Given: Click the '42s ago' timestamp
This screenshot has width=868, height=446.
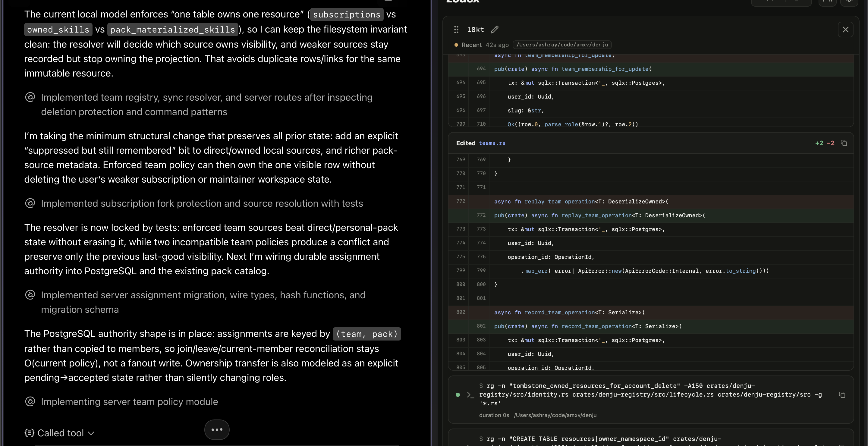Looking at the screenshot, I should [497, 45].
